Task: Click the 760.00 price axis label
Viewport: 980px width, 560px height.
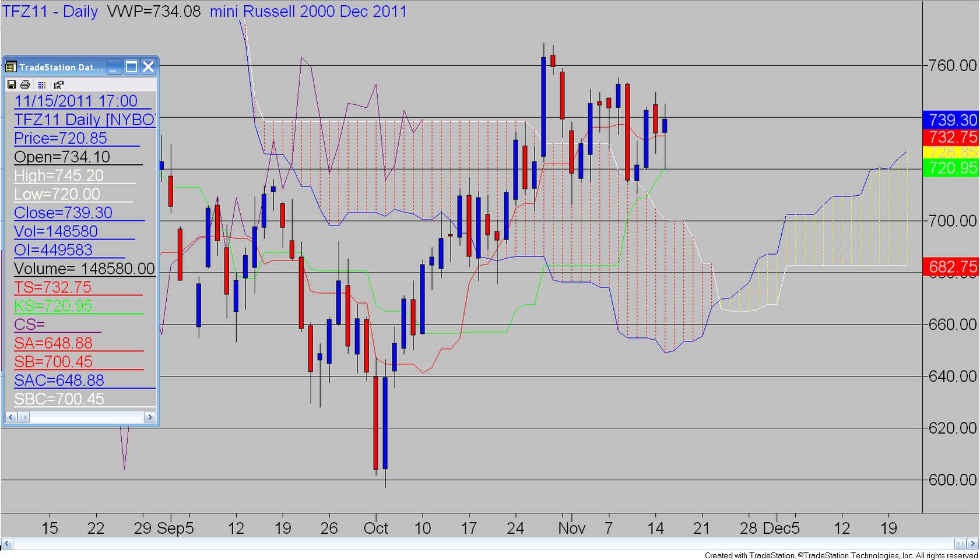Action: (953, 65)
